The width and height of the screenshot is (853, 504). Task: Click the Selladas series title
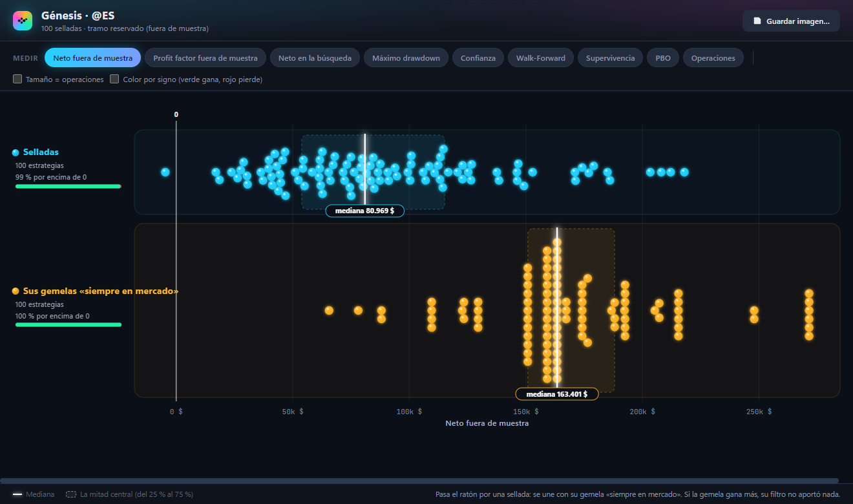41,152
